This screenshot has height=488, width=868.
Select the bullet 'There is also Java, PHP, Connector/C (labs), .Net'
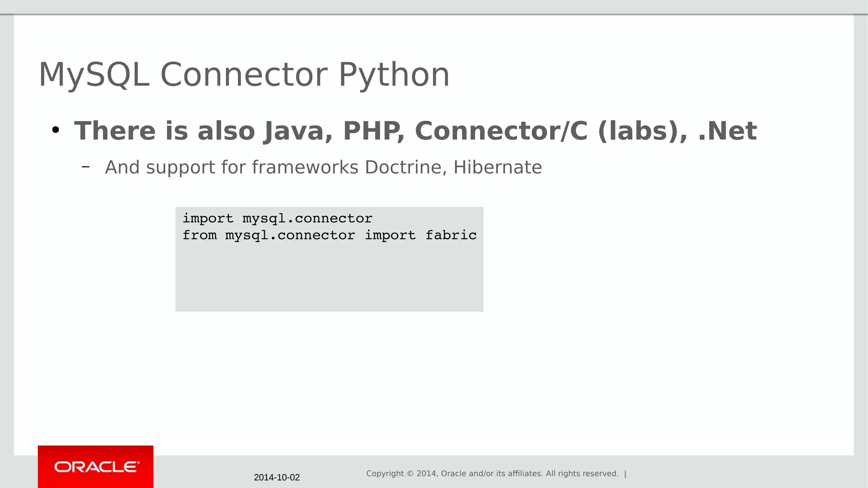coord(415,131)
